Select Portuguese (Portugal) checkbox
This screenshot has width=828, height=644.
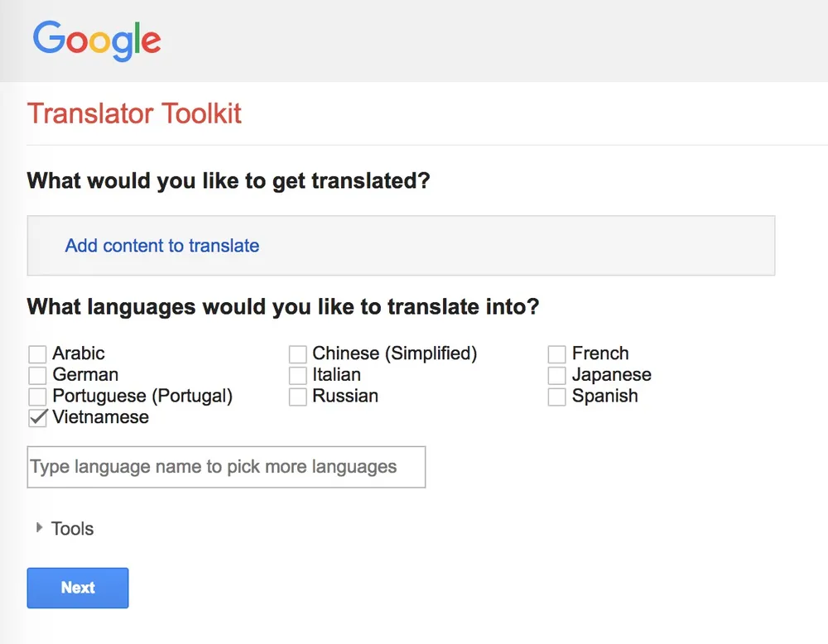(x=37, y=397)
